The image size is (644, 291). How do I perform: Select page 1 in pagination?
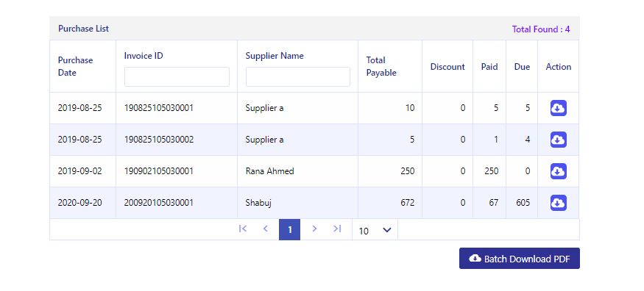click(289, 229)
